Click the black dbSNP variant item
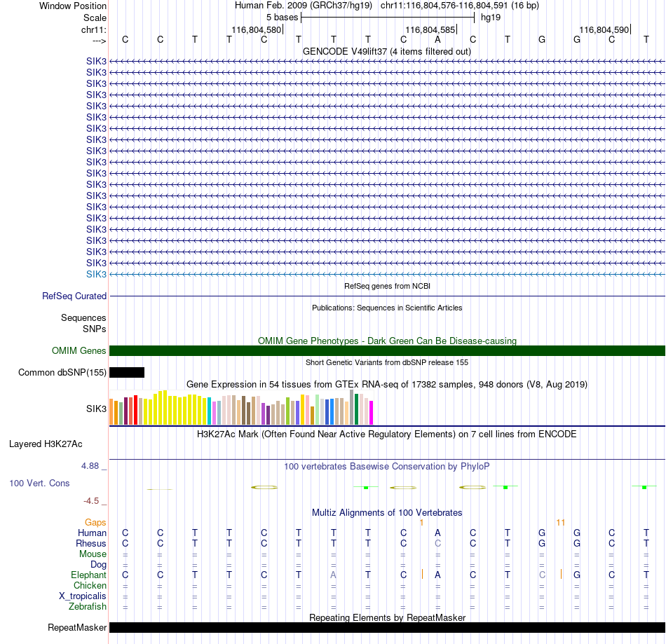666x644 pixels. [127, 372]
